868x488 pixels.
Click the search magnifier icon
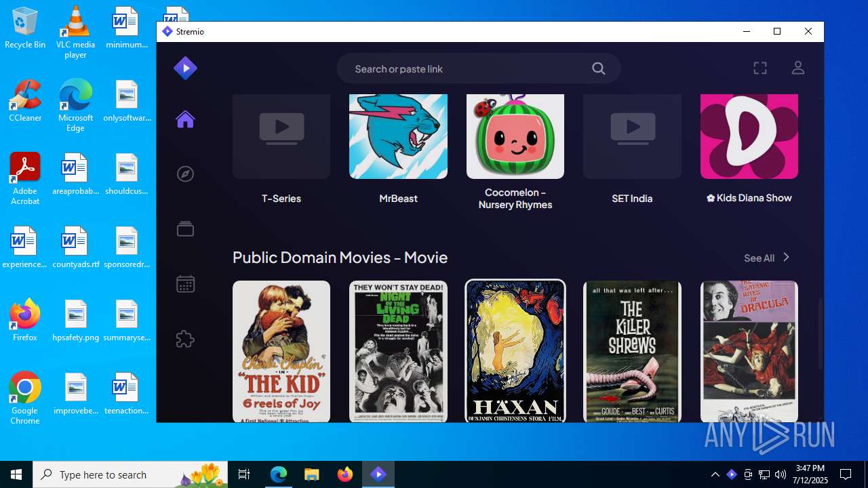click(x=598, y=68)
